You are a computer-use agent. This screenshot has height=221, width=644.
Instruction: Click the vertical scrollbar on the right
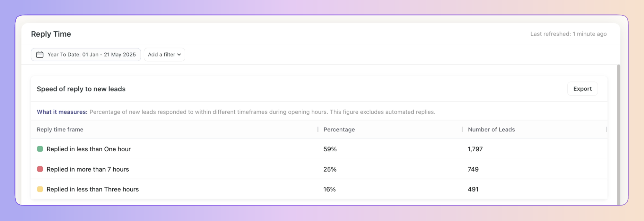pyautogui.click(x=618, y=134)
